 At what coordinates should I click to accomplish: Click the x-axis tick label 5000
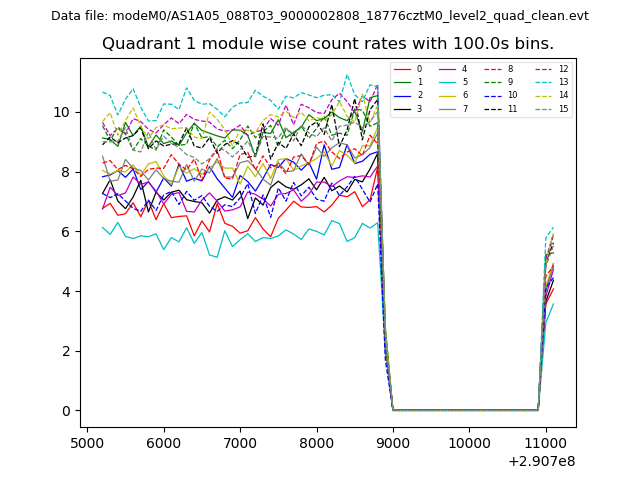[87, 443]
